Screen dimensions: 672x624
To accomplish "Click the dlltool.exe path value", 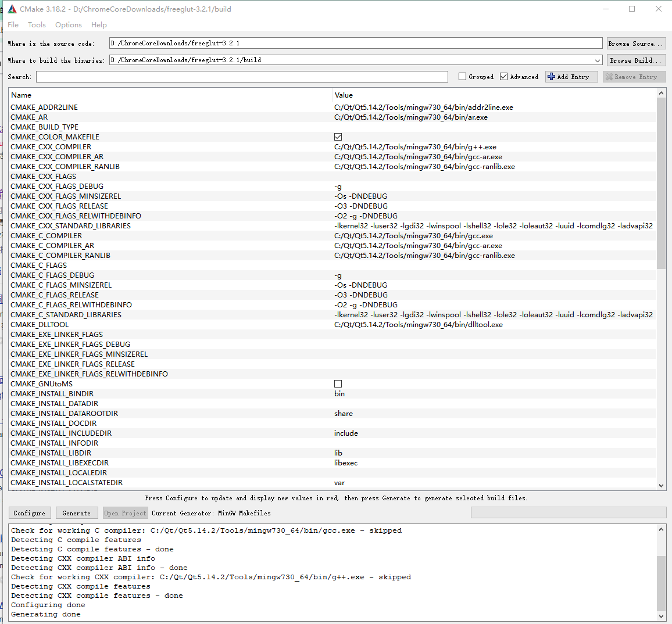I will click(419, 325).
